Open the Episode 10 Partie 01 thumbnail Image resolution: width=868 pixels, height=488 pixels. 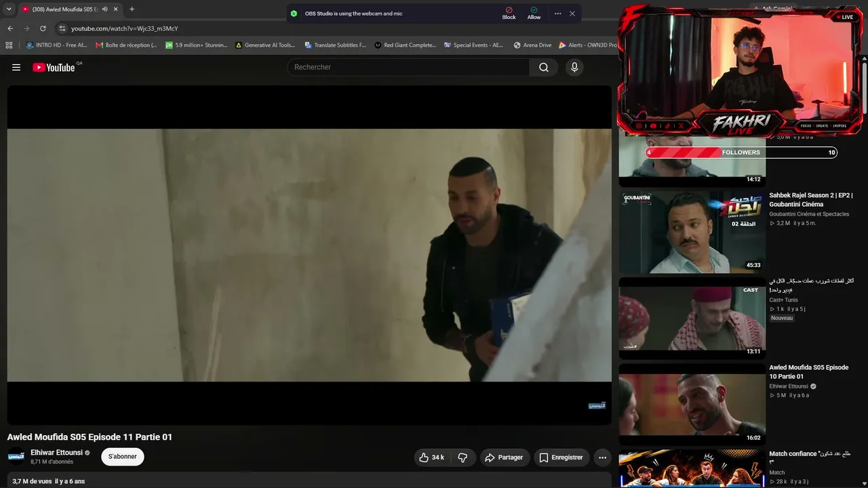tap(692, 405)
